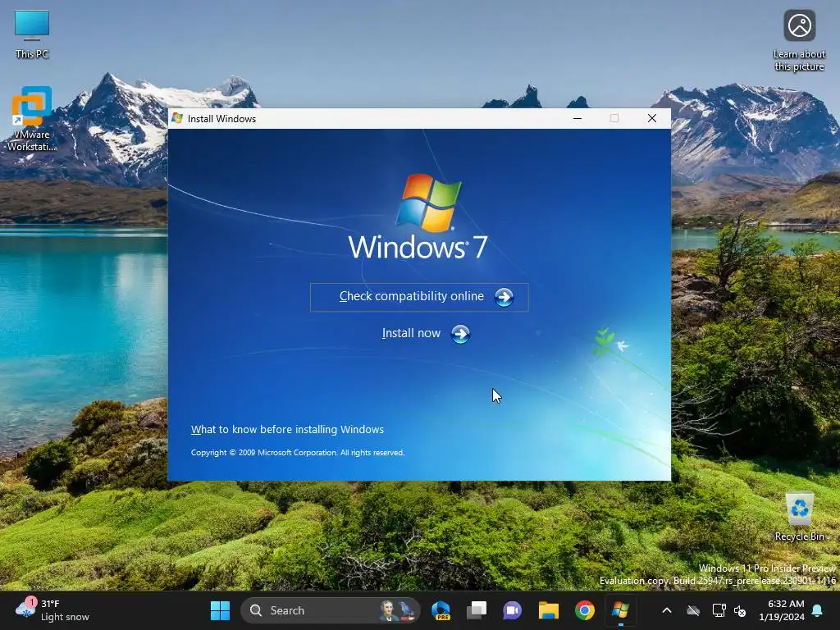Open the weather widget showing 31°F
Viewport: 840px width, 630px height.
coord(52,610)
